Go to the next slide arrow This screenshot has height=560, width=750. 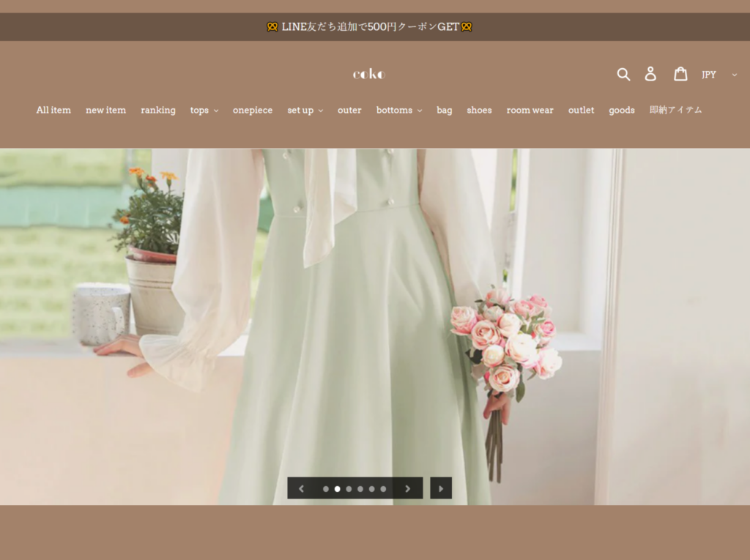[407, 488]
